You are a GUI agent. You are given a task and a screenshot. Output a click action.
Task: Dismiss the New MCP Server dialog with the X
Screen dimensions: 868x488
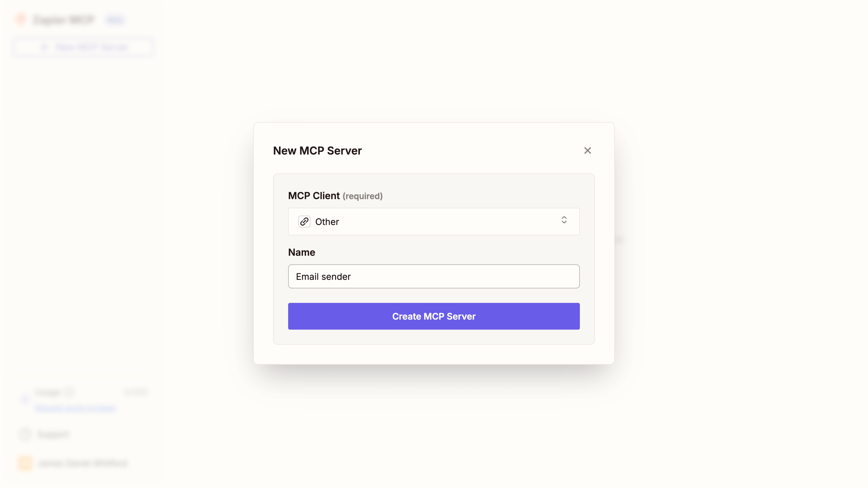[x=588, y=151]
